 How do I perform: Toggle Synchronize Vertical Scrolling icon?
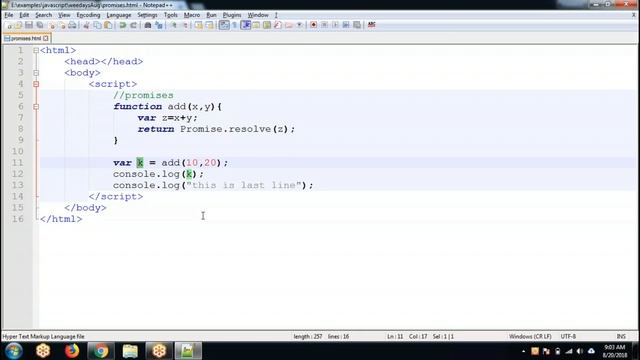(x=198, y=25)
